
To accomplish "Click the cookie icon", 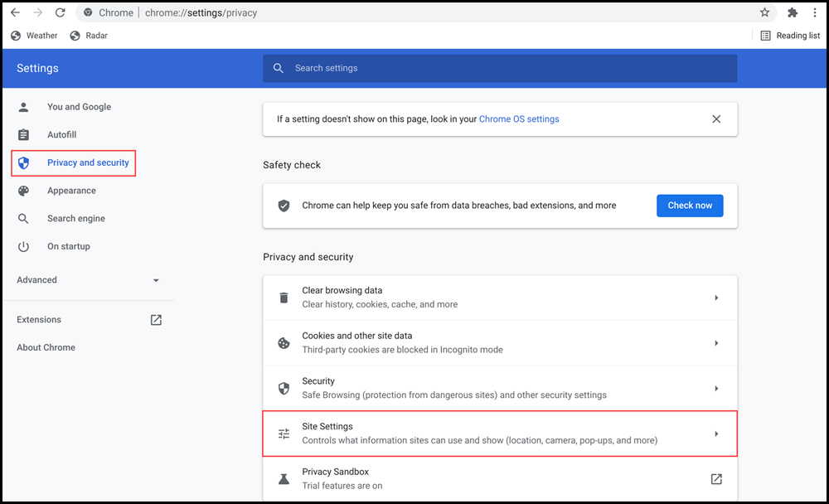I will (284, 343).
